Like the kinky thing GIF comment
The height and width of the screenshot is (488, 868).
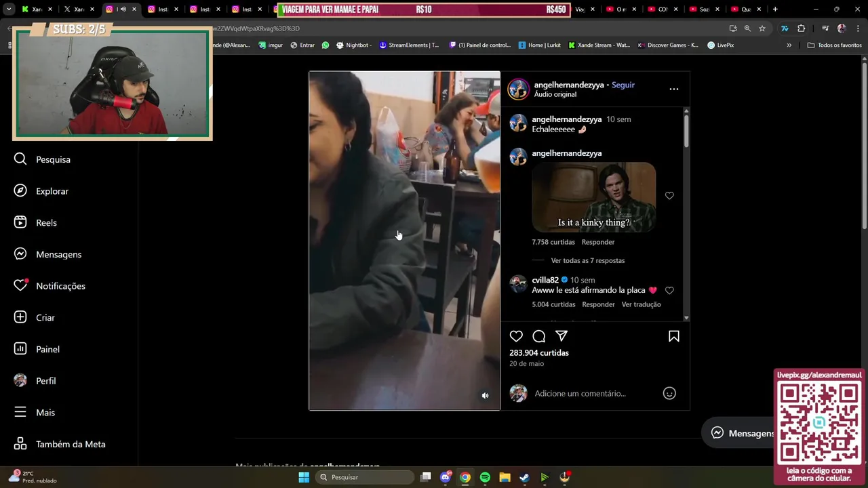point(669,196)
